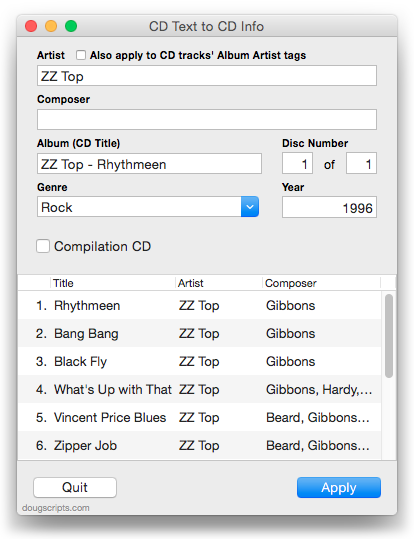Click the Quit button

[75, 487]
